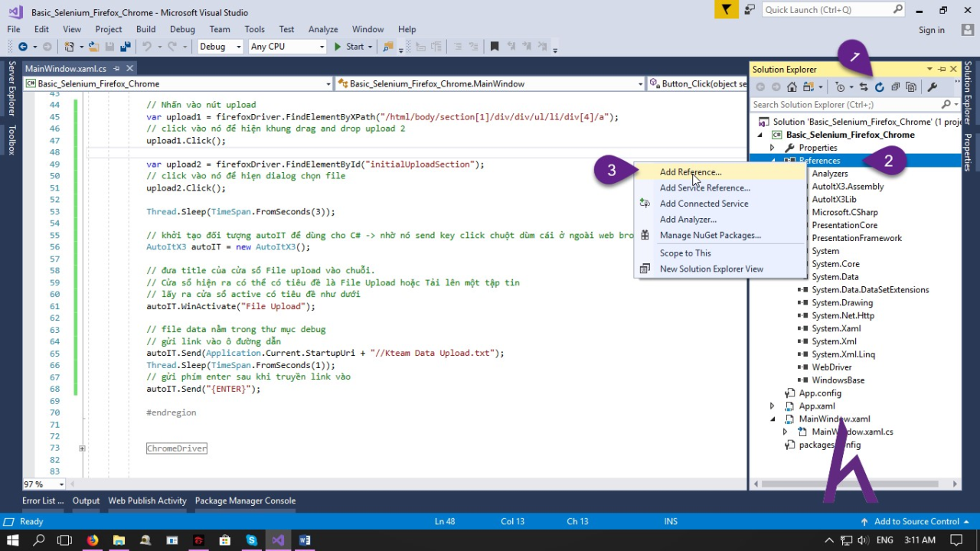Expand the Properties node in Solution Explorer
Image resolution: width=980 pixels, height=551 pixels.
772,148
